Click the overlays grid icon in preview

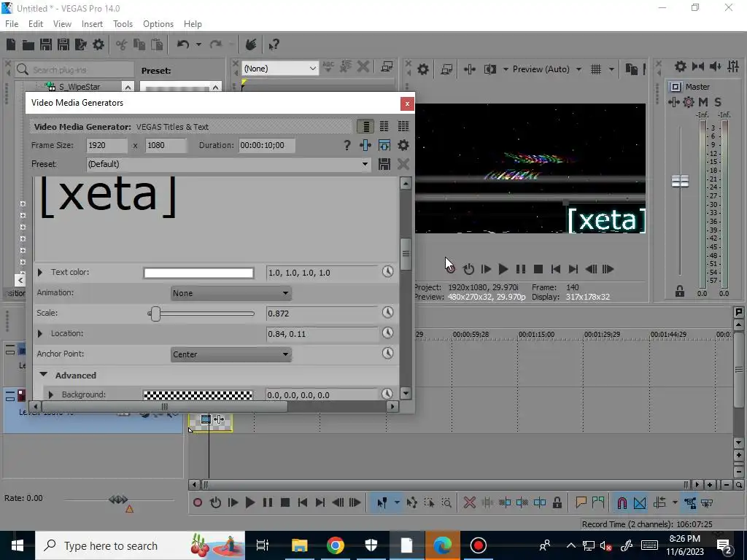coord(596,69)
